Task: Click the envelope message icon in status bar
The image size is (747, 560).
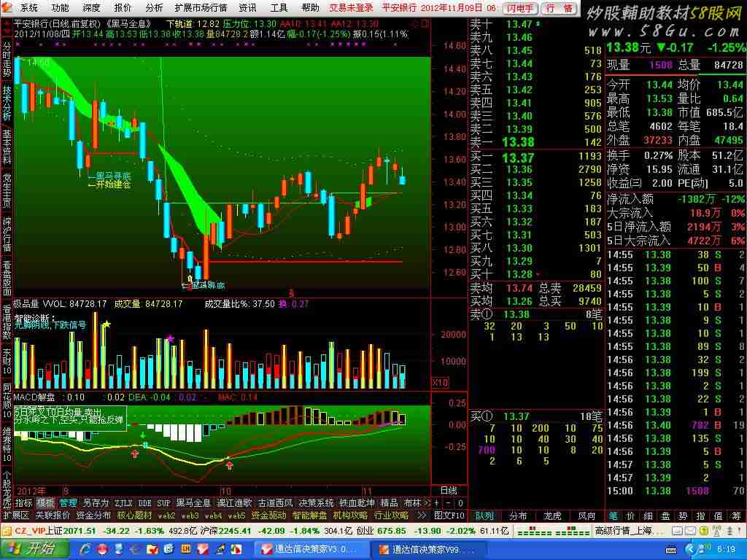Action: pos(689,531)
